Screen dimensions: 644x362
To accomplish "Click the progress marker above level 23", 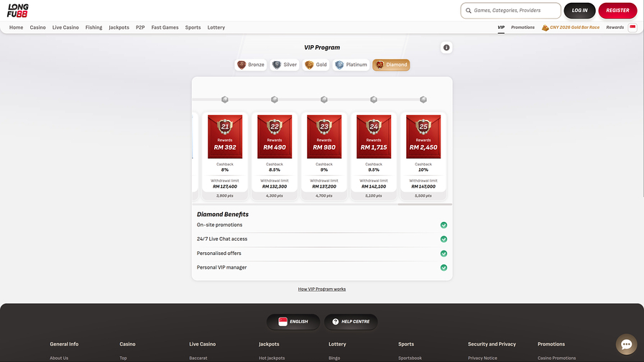I will point(324,99).
